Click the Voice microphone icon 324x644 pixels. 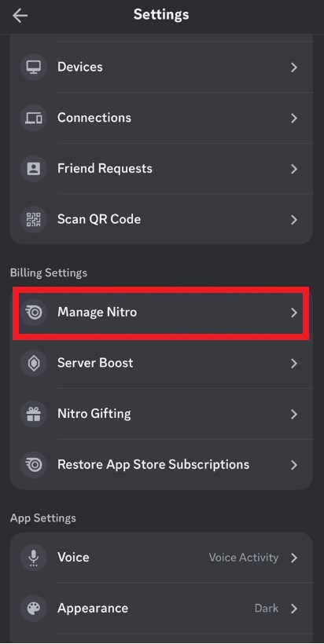pyautogui.click(x=33, y=558)
